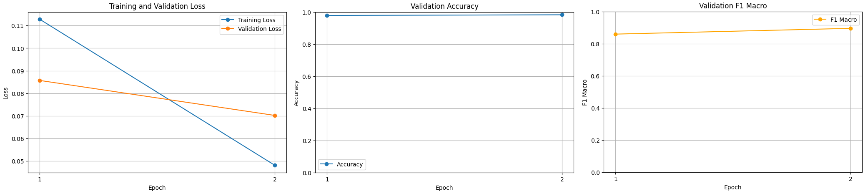Click the Validation F1 Macro chart title

pyautogui.click(x=733, y=6)
